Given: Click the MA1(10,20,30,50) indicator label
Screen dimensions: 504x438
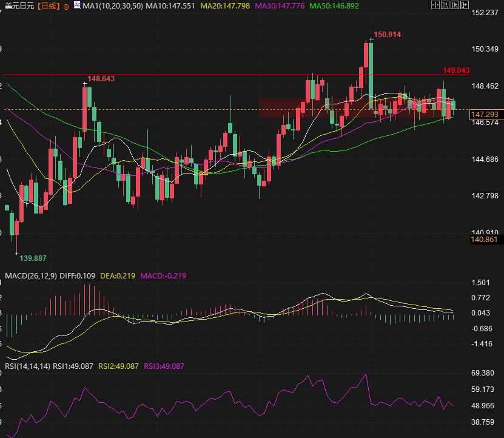Looking at the screenshot, I should pos(112,6).
